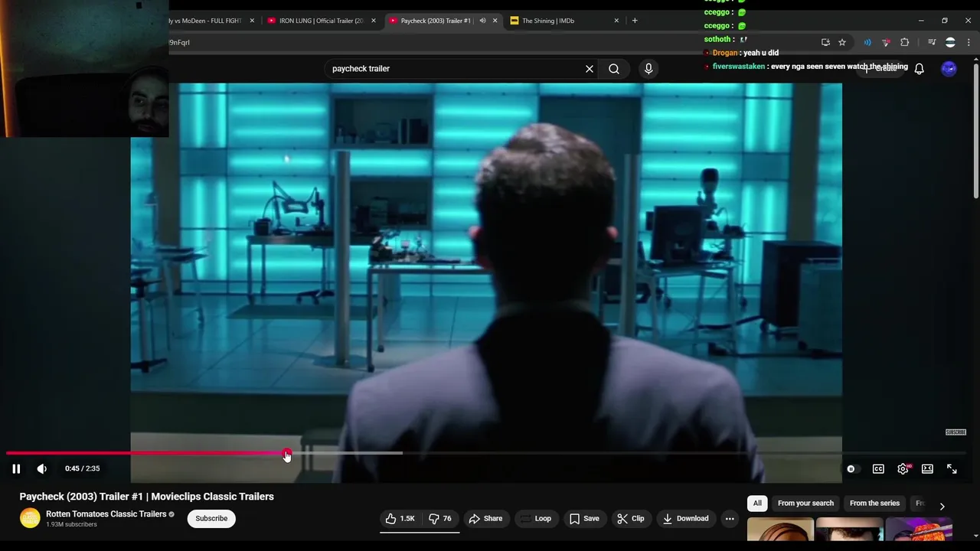Viewport: 980px width, 551px height.
Task: Open more actions three-dot menu
Action: click(x=730, y=519)
